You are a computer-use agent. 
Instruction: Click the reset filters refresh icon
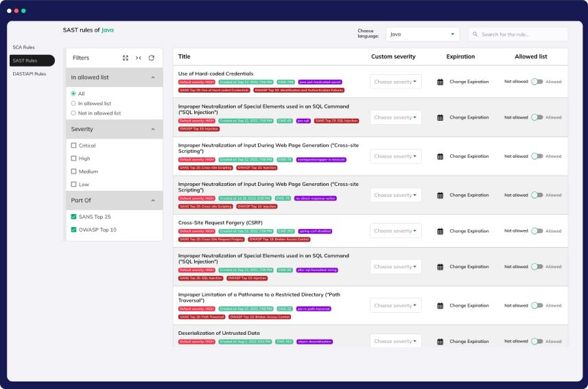click(152, 58)
